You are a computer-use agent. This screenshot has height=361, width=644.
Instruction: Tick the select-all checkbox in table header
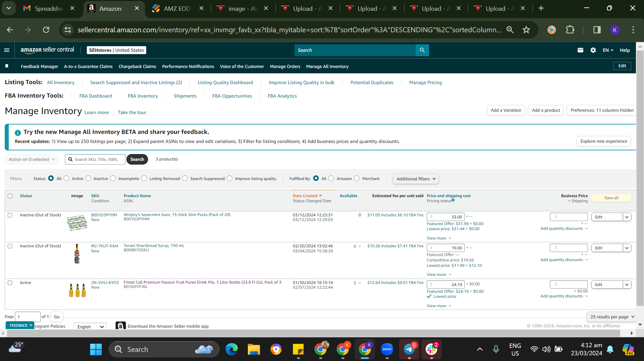tap(10, 196)
